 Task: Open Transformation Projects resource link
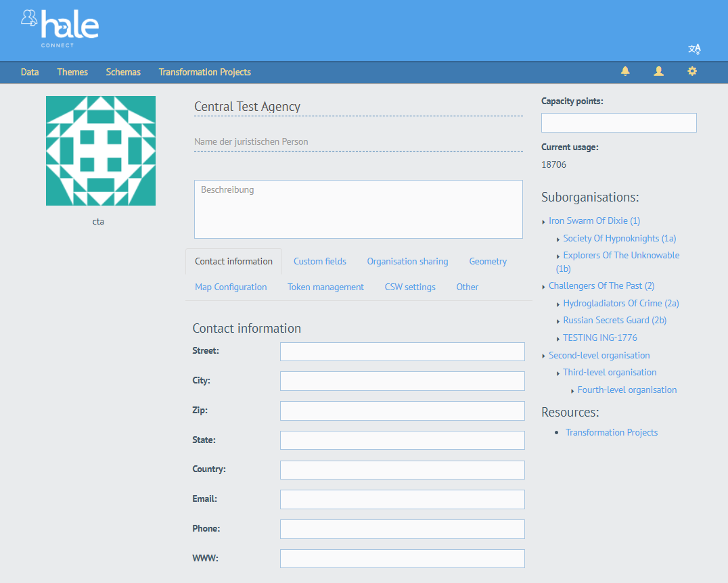pyautogui.click(x=611, y=433)
